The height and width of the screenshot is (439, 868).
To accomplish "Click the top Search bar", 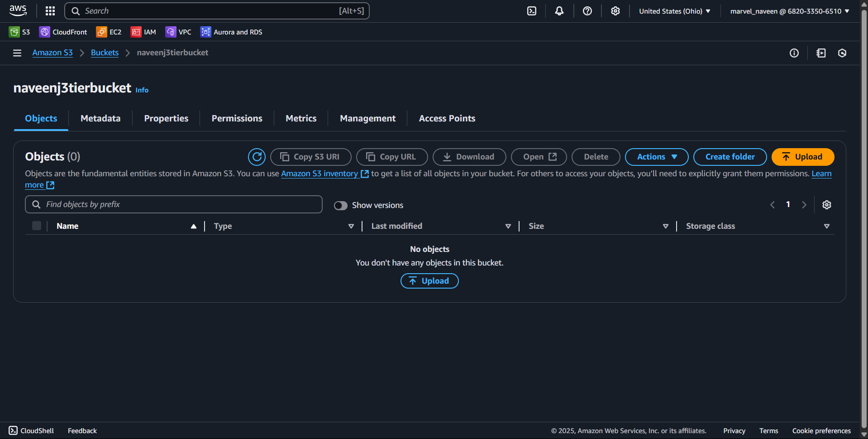I will [217, 11].
